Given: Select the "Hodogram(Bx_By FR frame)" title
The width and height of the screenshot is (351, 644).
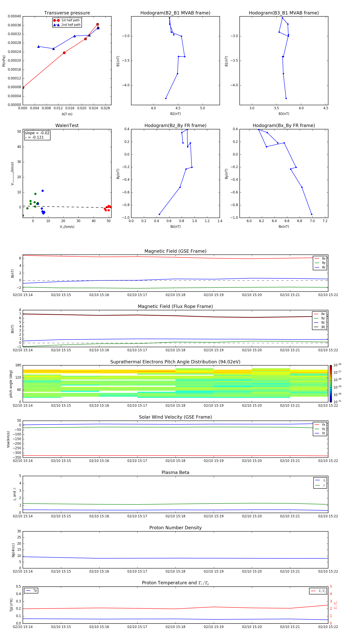Looking at the screenshot, I should pyautogui.click(x=284, y=125).
